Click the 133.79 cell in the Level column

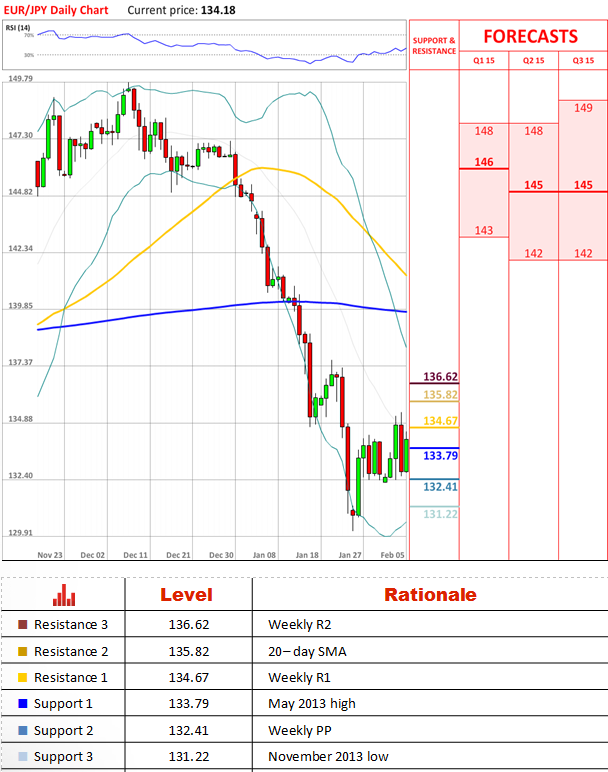pyautogui.click(x=189, y=704)
